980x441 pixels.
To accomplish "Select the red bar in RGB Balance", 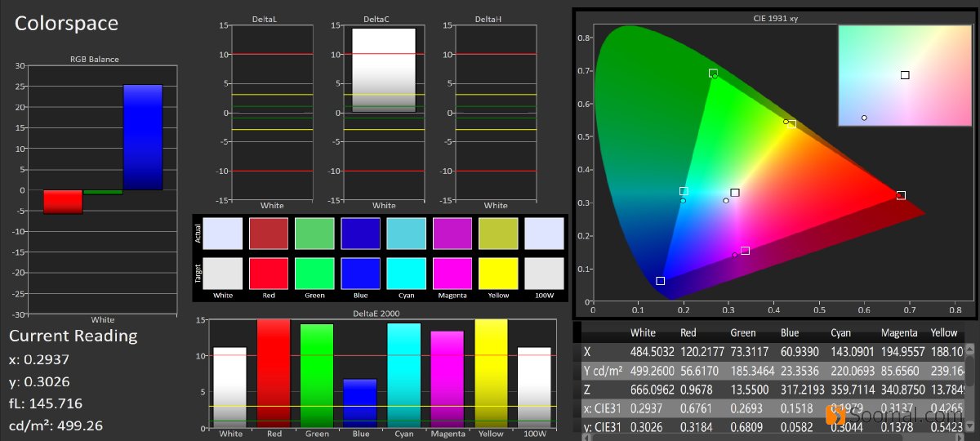I will pyautogui.click(x=63, y=202).
